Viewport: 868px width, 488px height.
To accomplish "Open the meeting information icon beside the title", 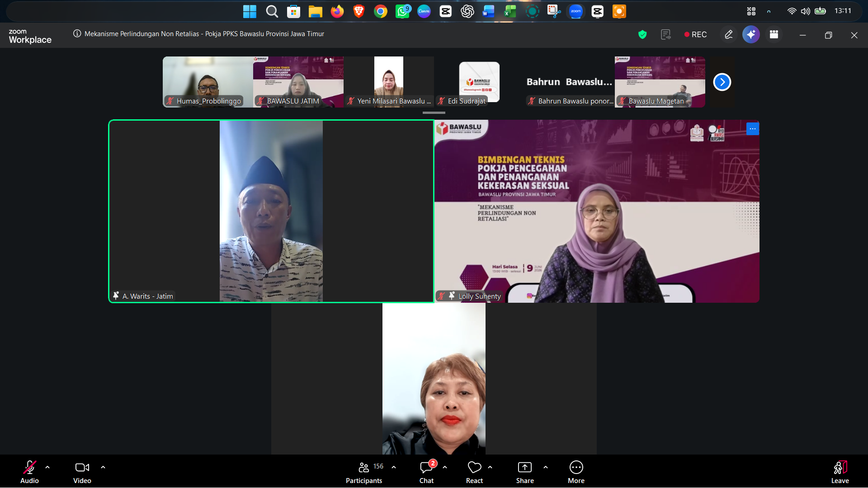I will (x=77, y=33).
